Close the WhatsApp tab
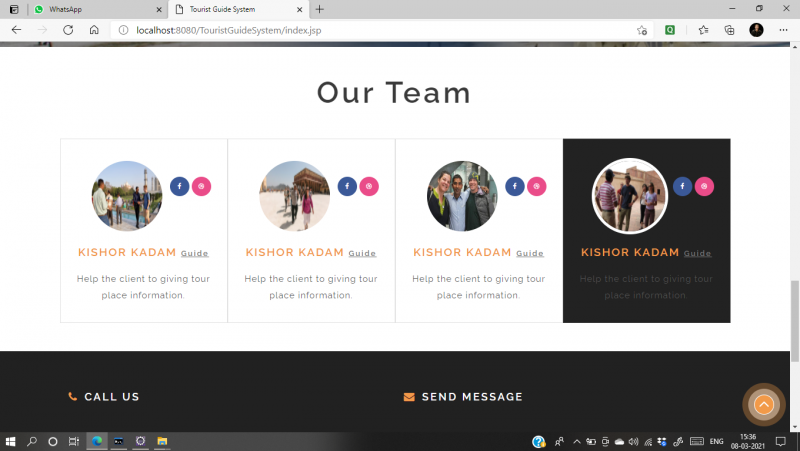This screenshot has height=451, width=800. tap(159, 9)
